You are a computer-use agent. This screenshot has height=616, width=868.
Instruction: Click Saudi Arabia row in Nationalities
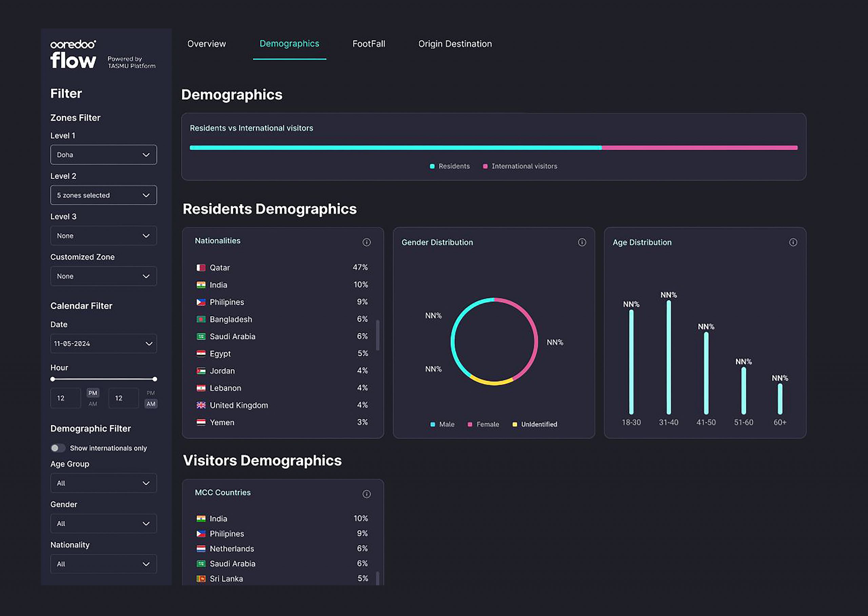[x=282, y=336]
